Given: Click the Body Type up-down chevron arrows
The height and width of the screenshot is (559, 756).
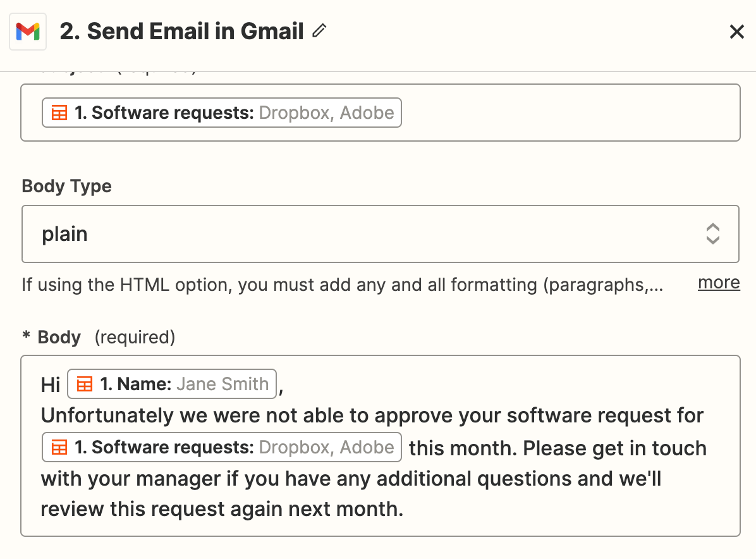Looking at the screenshot, I should [712, 234].
